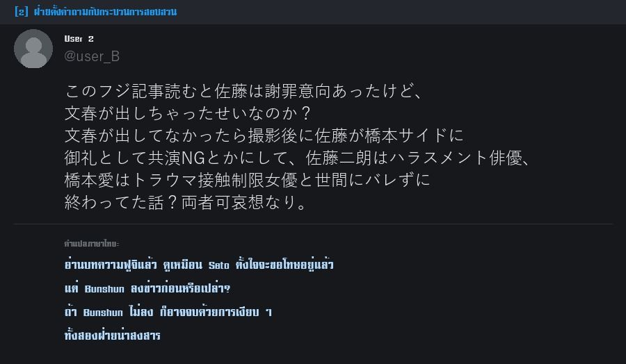The width and height of the screenshot is (626, 364).
Task: Click the "คำแปลภาษาไทย:" translation label
Action: [x=91, y=243]
